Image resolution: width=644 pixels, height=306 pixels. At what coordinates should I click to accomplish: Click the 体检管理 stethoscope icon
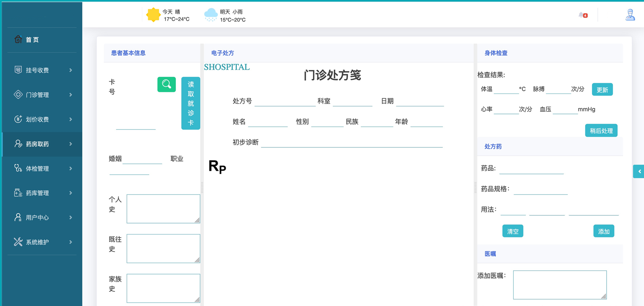(x=18, y=168)
